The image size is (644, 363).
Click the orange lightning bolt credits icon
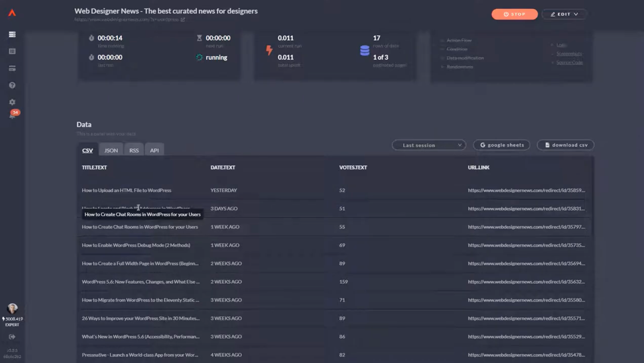coord(269,50)
